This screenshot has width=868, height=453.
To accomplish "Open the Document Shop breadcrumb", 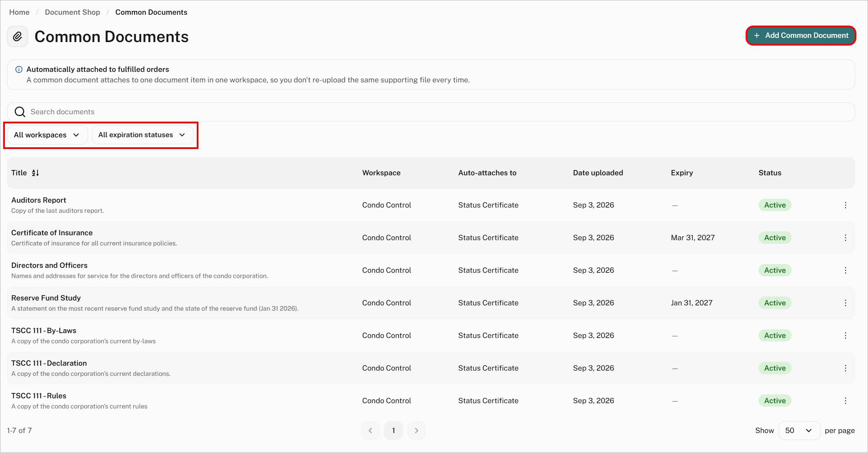I will [73, 12].
